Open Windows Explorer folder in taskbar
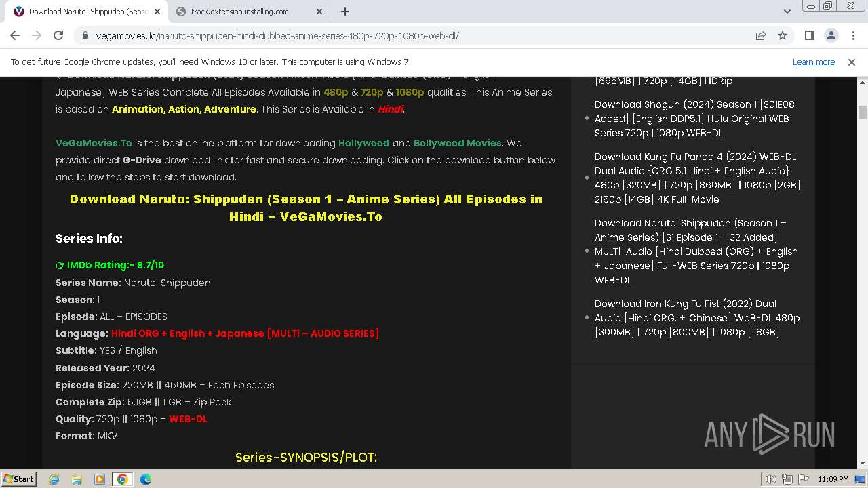Image resolution: width=868 pixels, height=488 pixels. tap(77, 479)
